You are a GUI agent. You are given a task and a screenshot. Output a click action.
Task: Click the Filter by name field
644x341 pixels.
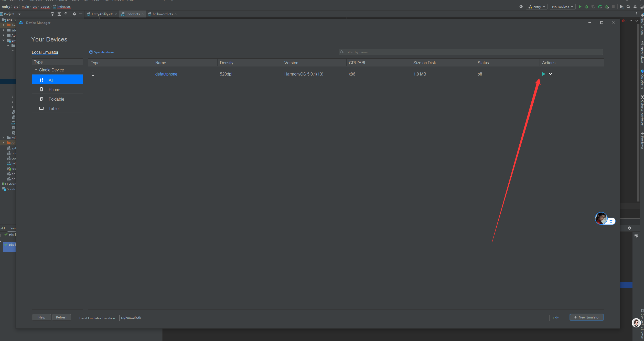(471, 52)
